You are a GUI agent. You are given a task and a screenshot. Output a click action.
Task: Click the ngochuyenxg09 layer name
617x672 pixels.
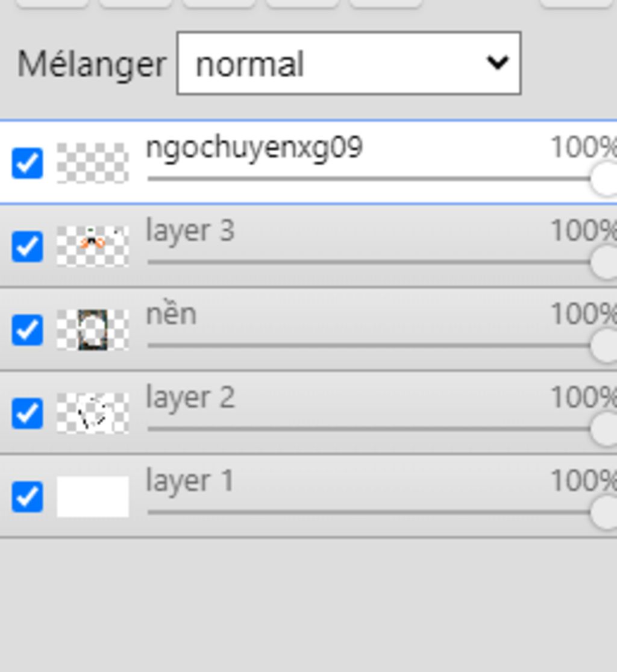254,148
